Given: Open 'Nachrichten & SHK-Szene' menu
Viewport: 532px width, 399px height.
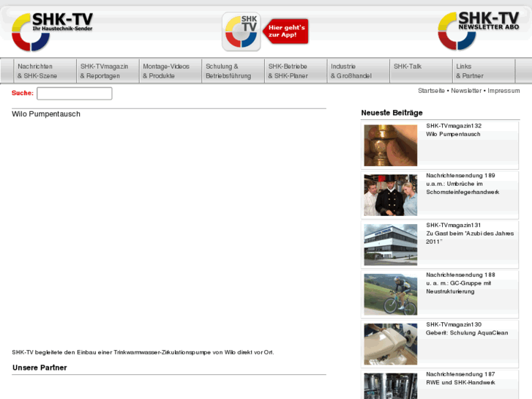Looking at the screenshot, I should tap(45, 71).
